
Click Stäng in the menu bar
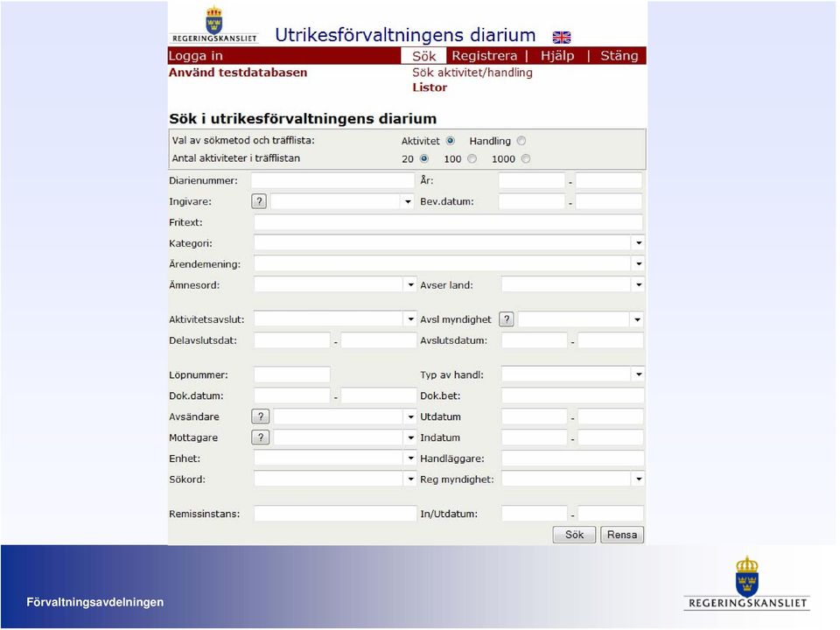619,56
